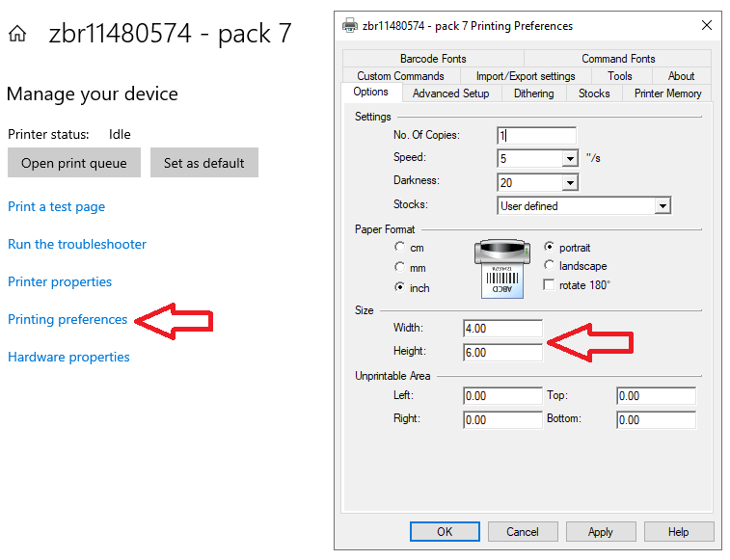Expand the Darkness dropdown

(x=569, y=182)
